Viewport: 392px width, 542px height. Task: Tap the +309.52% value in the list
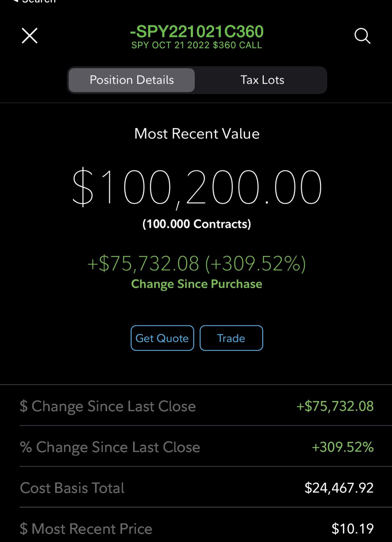[343, 447]
